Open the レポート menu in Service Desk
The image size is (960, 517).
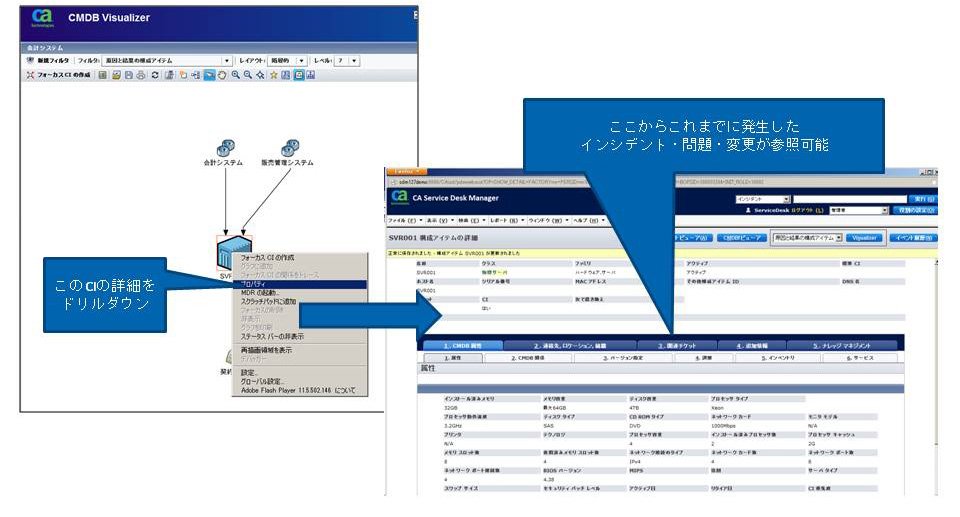tap(506, 220)
